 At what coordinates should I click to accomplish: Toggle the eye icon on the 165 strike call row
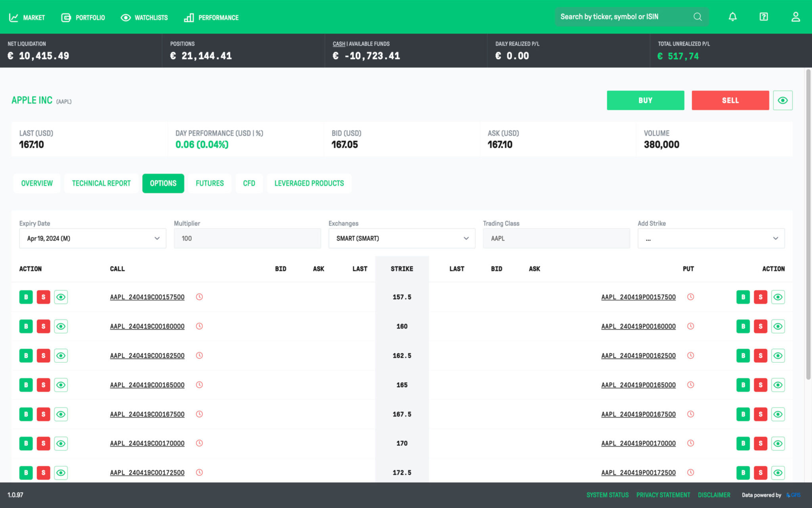(x=61, y=385)
